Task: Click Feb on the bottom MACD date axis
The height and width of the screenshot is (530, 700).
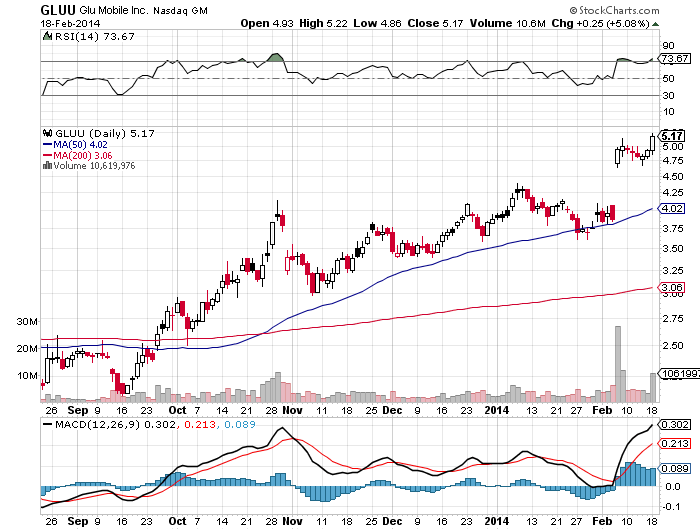Action: pos(602,521)
